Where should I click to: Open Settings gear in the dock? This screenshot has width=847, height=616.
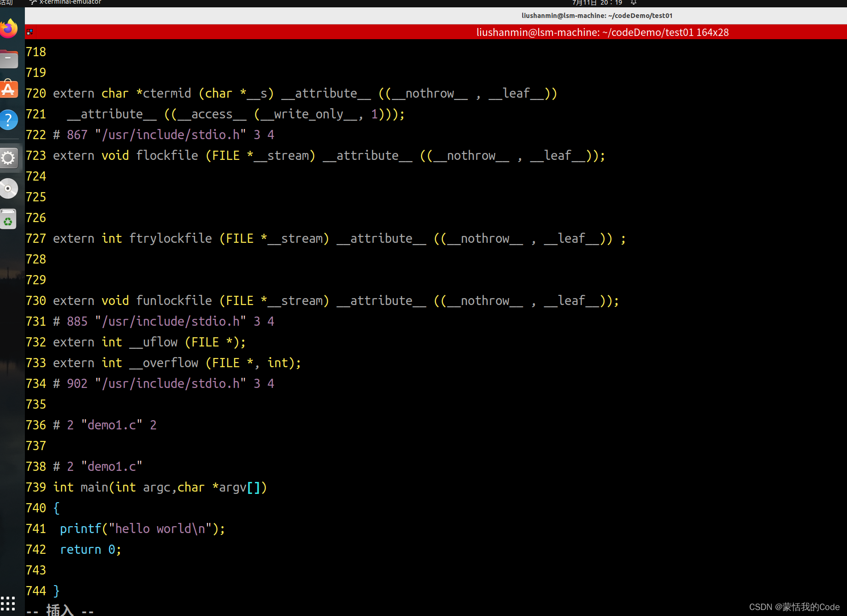tap(9, 158)
